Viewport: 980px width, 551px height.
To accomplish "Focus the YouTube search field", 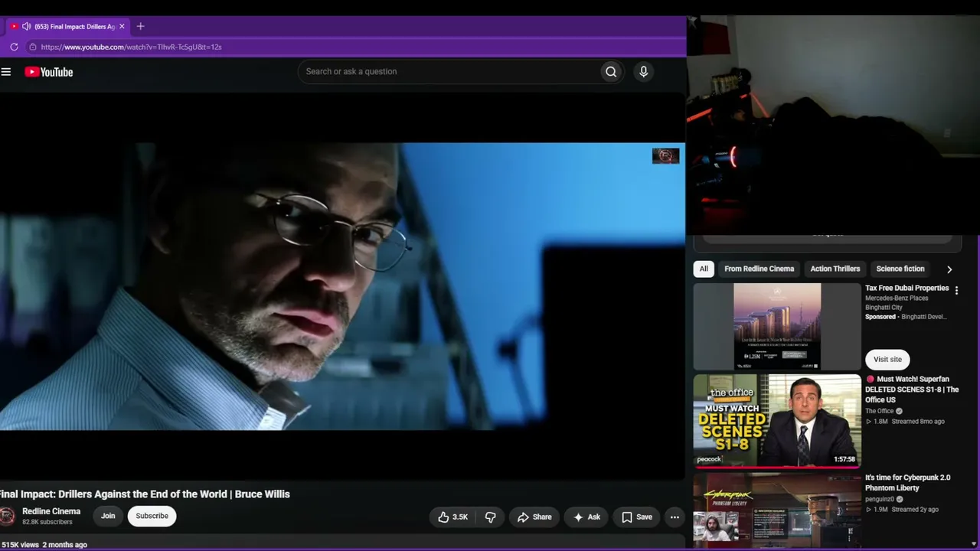I will [x=449, y=72].
